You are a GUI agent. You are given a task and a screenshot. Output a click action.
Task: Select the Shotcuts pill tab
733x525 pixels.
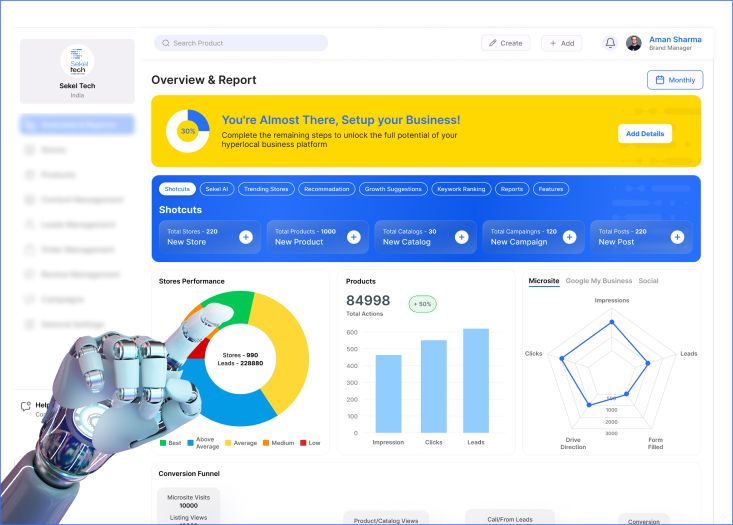[177, 189]
